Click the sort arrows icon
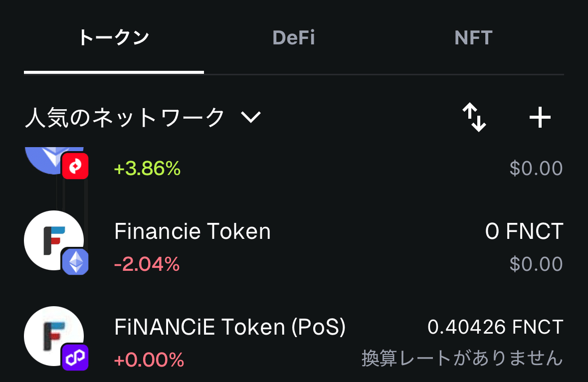Screen dimensions: 588x382 pyautogui.click(x=475, y=118)
